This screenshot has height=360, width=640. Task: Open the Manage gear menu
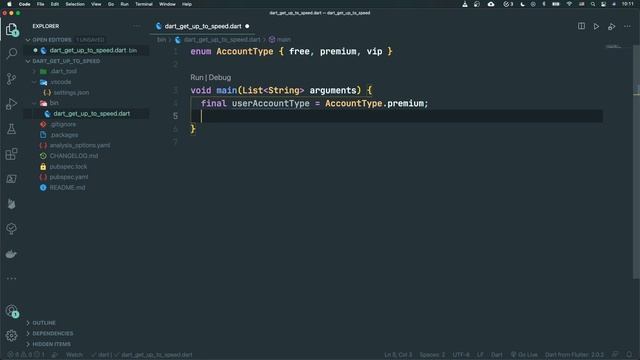coord(11,336)
